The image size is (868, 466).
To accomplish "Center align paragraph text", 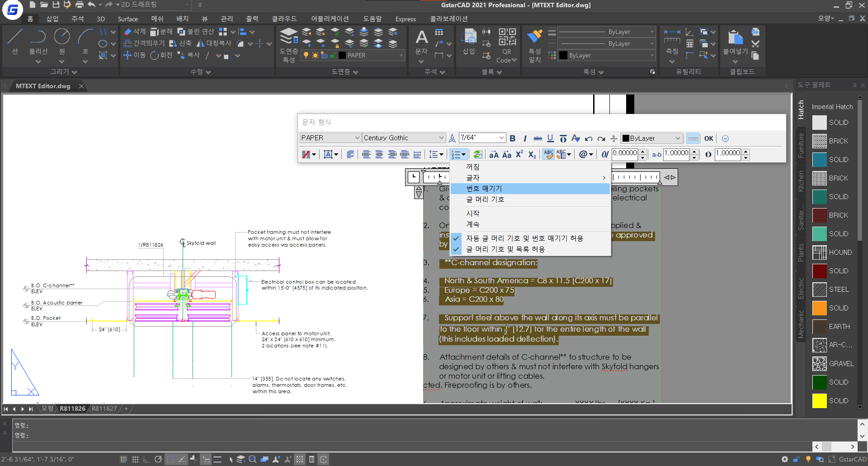I will click(x=379, y=154).
